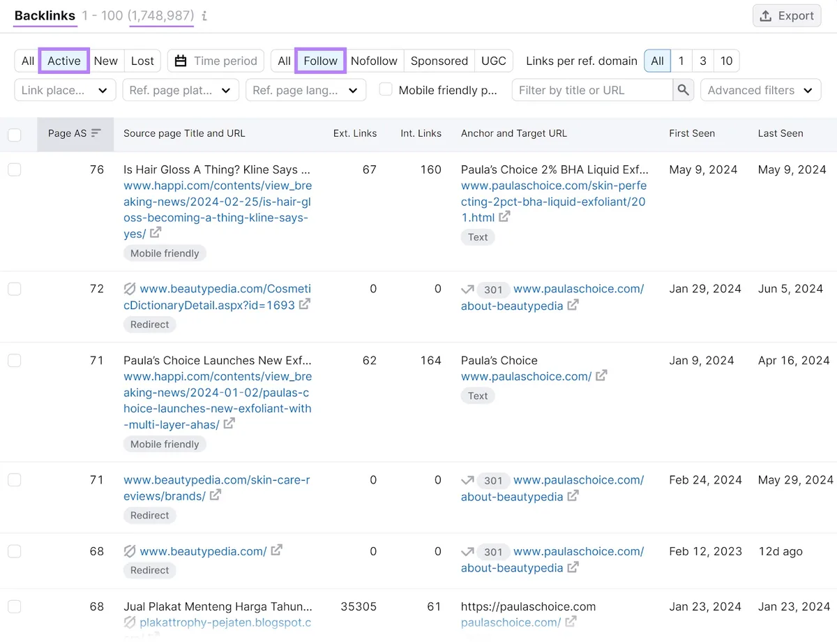Viewport: 837px width, 644px height.
Task: Open the Ref. page language dropdown
Action: [306, 90]
